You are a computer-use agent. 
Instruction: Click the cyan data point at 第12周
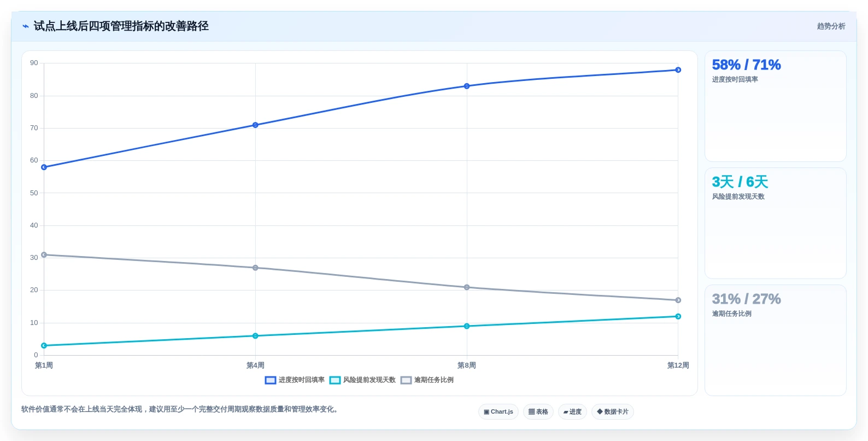[678, 317]
